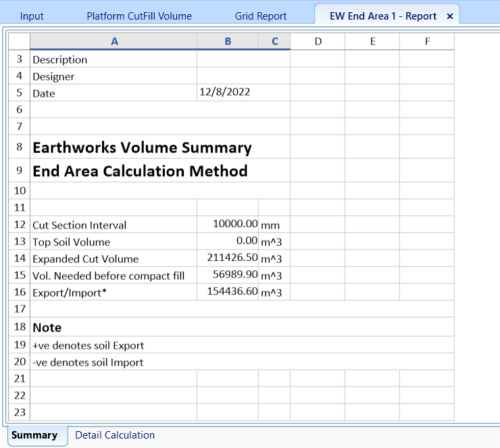This screenshot has width=500, height=448.
Task: Select column A header
Action: pyautogui.click(x=114, y=41)
